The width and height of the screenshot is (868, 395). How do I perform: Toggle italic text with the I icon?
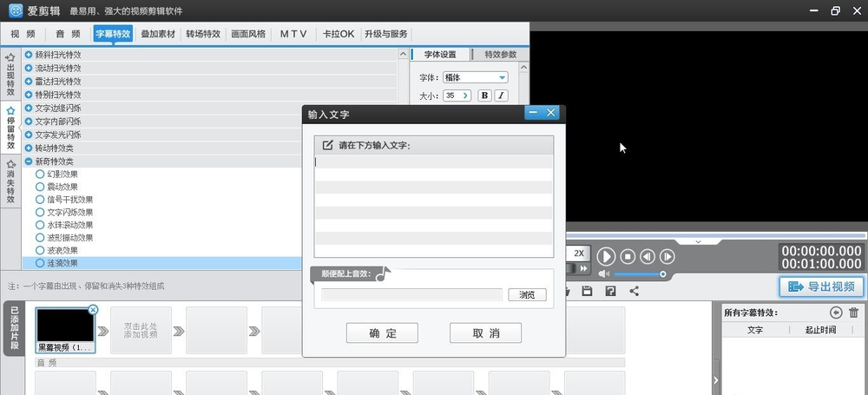point(501,95)
